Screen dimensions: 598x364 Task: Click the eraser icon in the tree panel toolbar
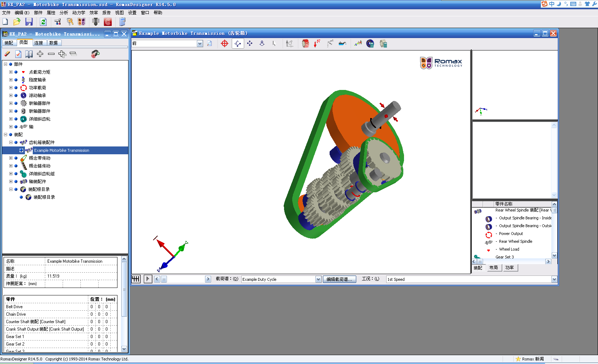[x=7, y=54]
